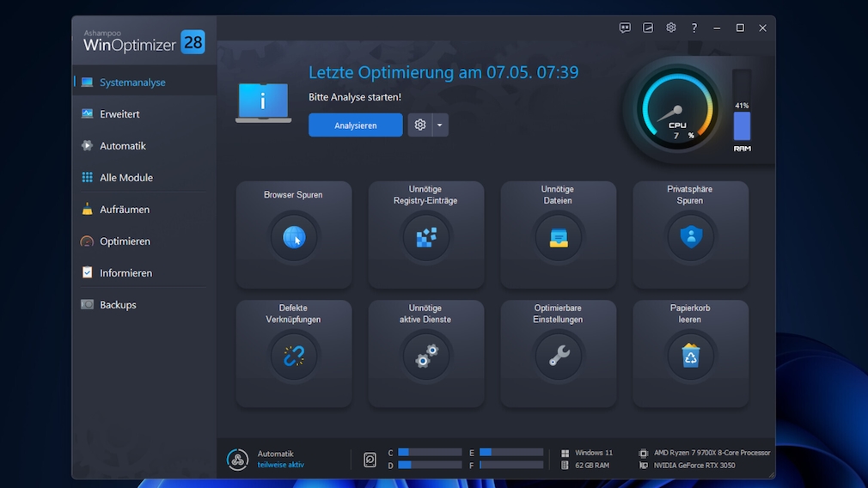
Task: Open the Aufräumen sidebar section
Action: click(x=144, y=209)
